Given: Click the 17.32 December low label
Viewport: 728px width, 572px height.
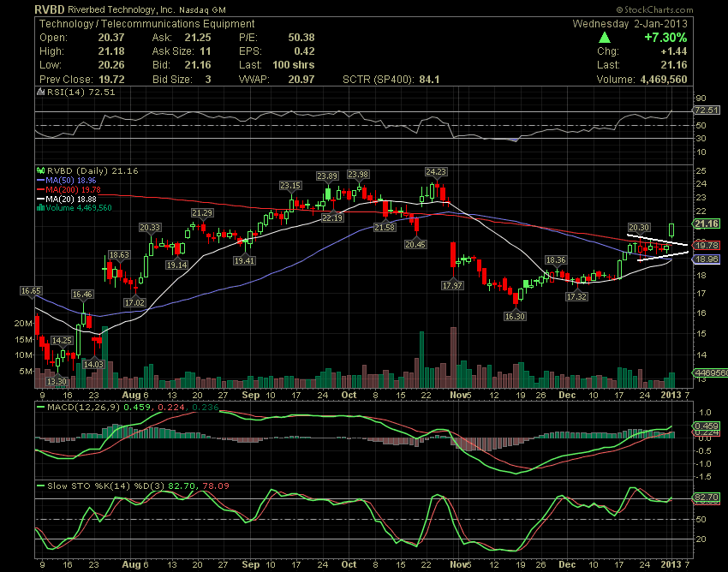Looking at the screenshot, I should point(576,296).
